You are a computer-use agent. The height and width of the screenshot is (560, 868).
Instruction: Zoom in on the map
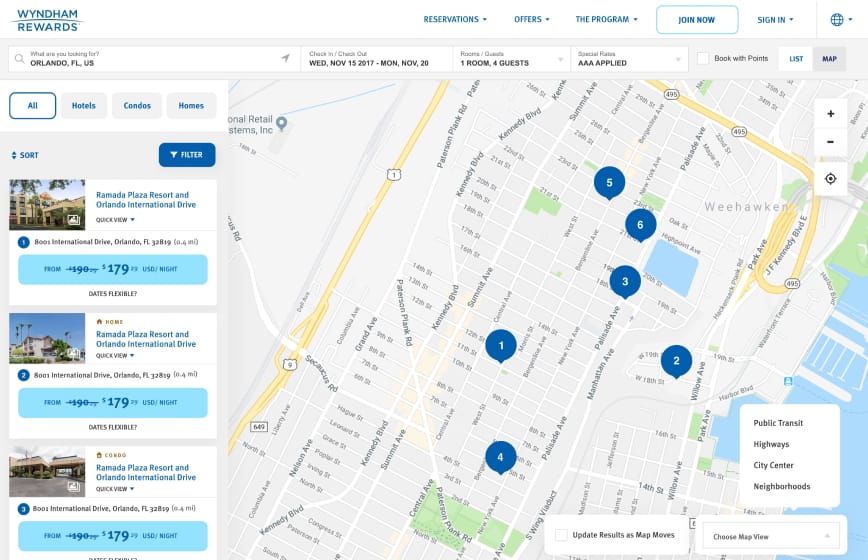pyautogui.click(x=830, y=114)
